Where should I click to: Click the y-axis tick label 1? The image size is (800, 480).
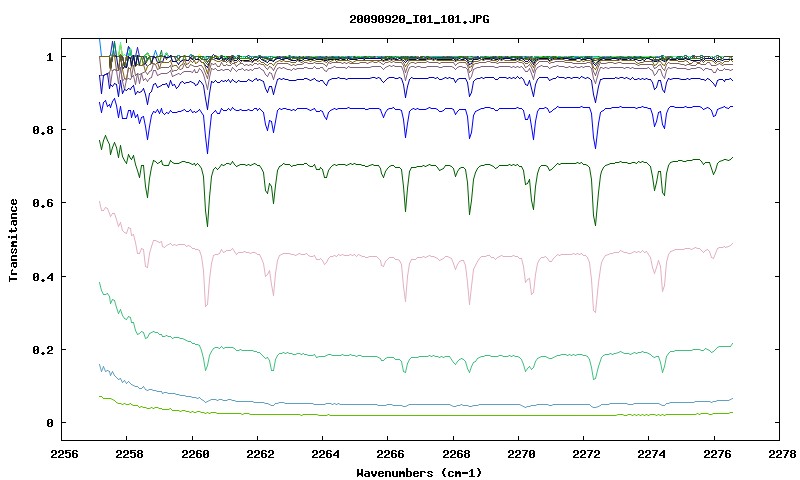49,57
